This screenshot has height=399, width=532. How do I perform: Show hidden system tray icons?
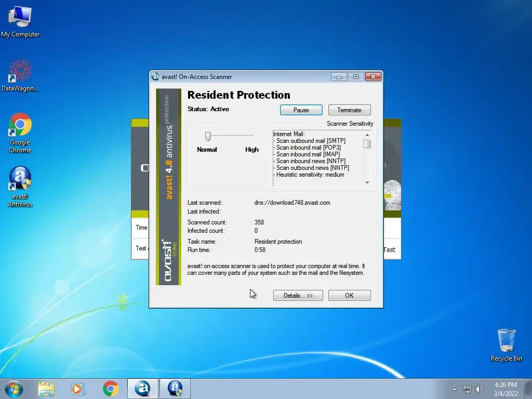coord(454,389)
